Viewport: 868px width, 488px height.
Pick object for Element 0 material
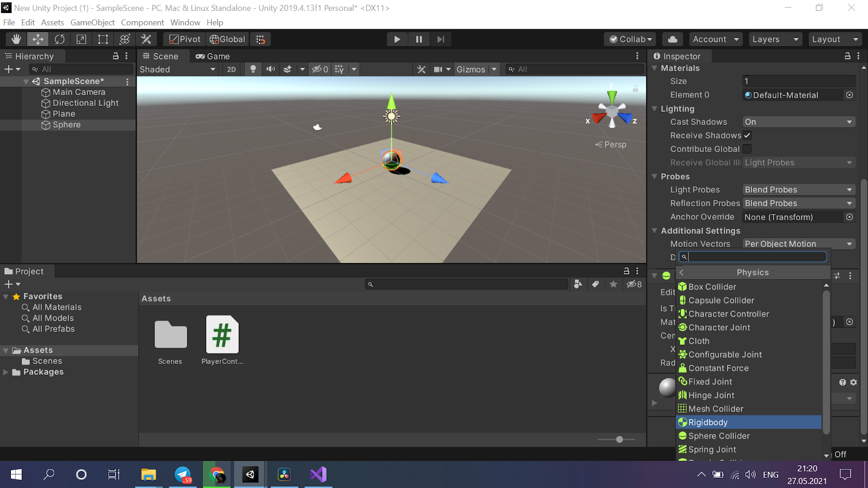850,95
